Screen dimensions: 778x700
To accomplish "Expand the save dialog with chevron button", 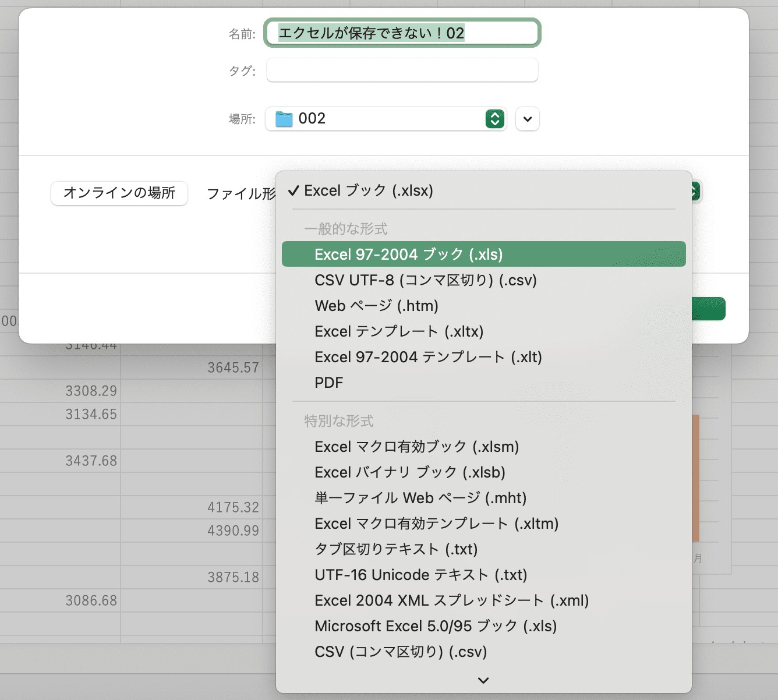I will pos(528,119).
